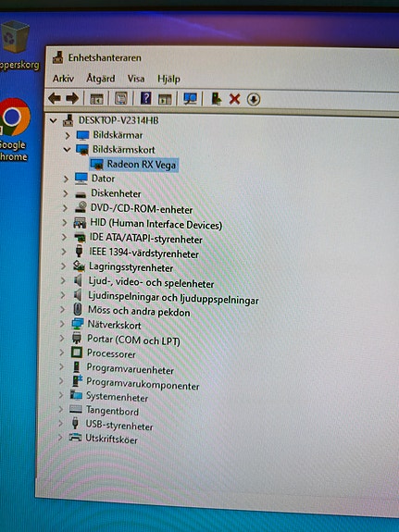Click the blue Help question mark icon
Image resolution: width=399 pixels, height=532 pixels.
(145, 98)
